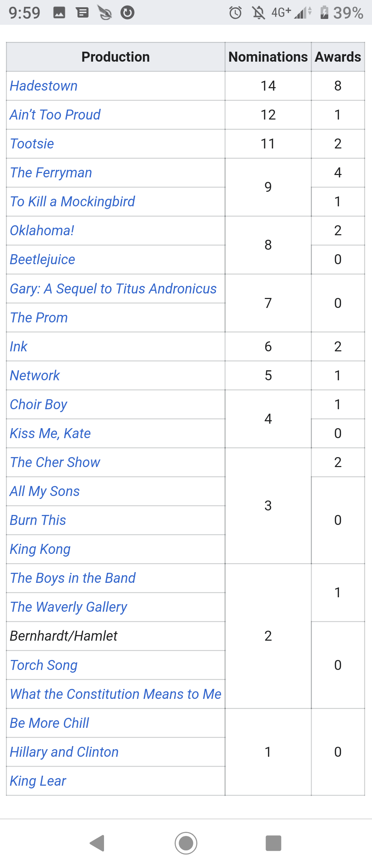Open the Ain't Too Proud link
The width and height of the screenshot is (372, 868).
[x=55, y=115]
